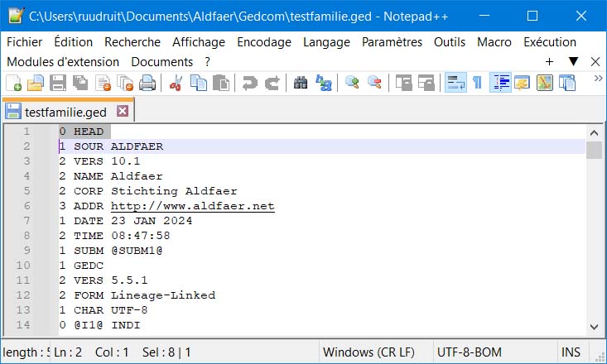The height and width of the screenshot is (364, 607).
Task: Click the Zoom In magnifier icon
Action: pos(352,82)
